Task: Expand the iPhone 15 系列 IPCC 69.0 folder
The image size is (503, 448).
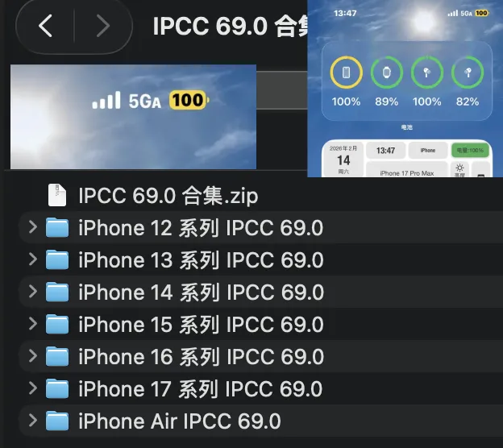Action: click(x=33, y=324)
